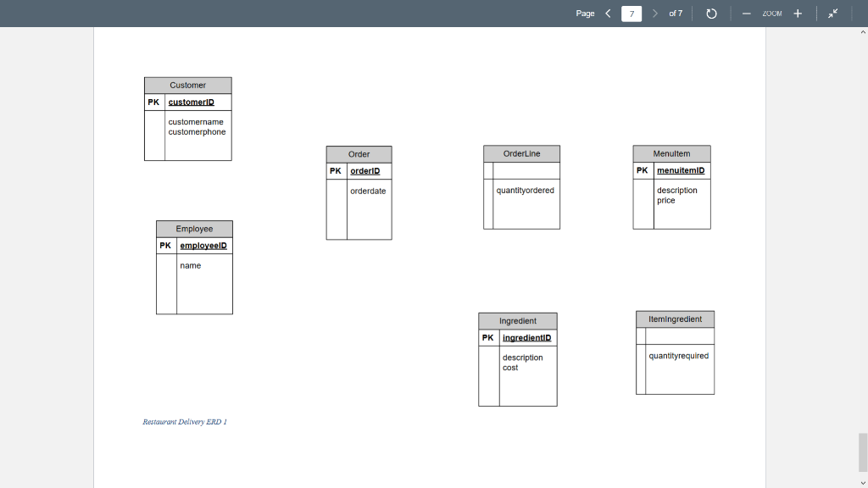The image size is (868, 488).
Task: Select the Customer table header
Action: 187,85
